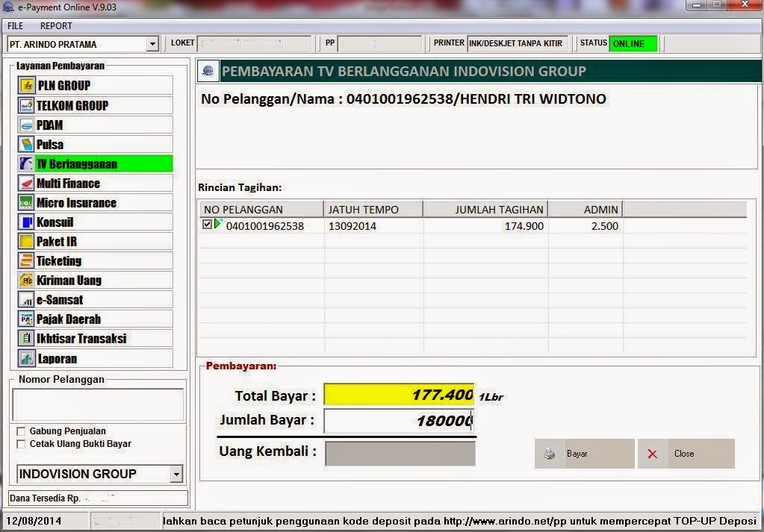Click the Nomor Pelanggan input box
764x532 pixels.
pyautogui.click(x=98, y=404)
